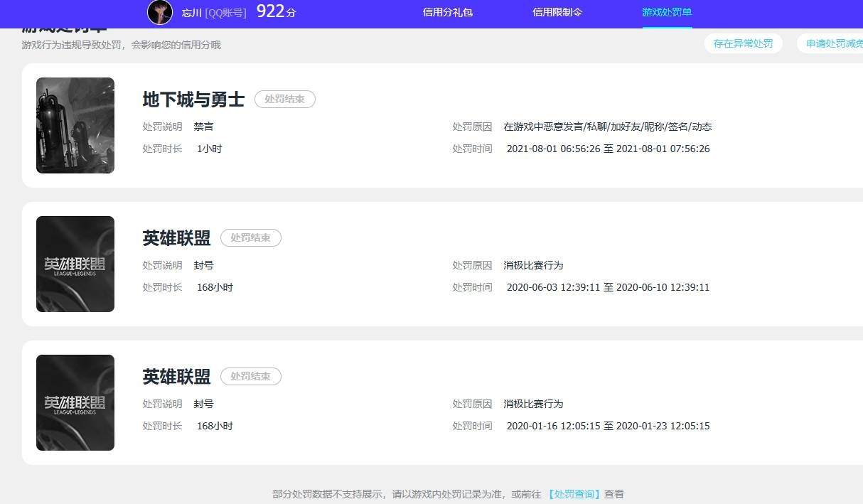This screenshot has height=504, width=863.
Task: Click 消极比赛行为 in the 2020-01-16 record
Action: pos(533,404)
